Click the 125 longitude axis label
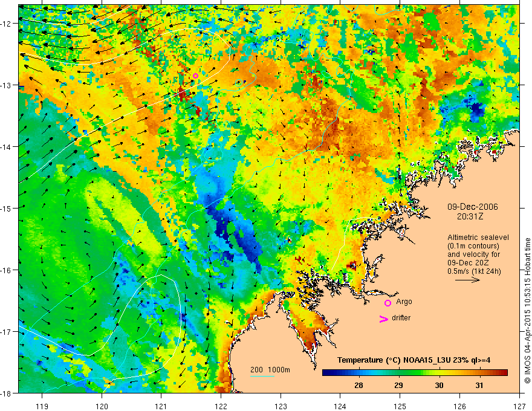This screenshot has width=532, height=411. [400, 406]
